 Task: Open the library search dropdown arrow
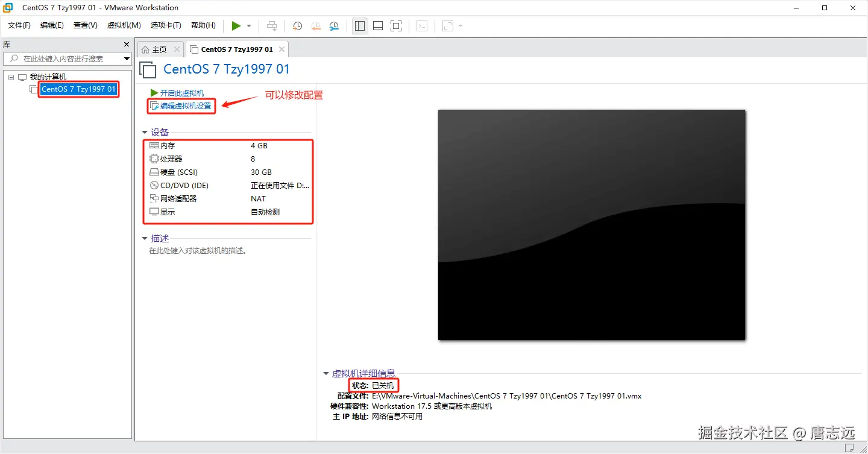click(x=127, y=58)
